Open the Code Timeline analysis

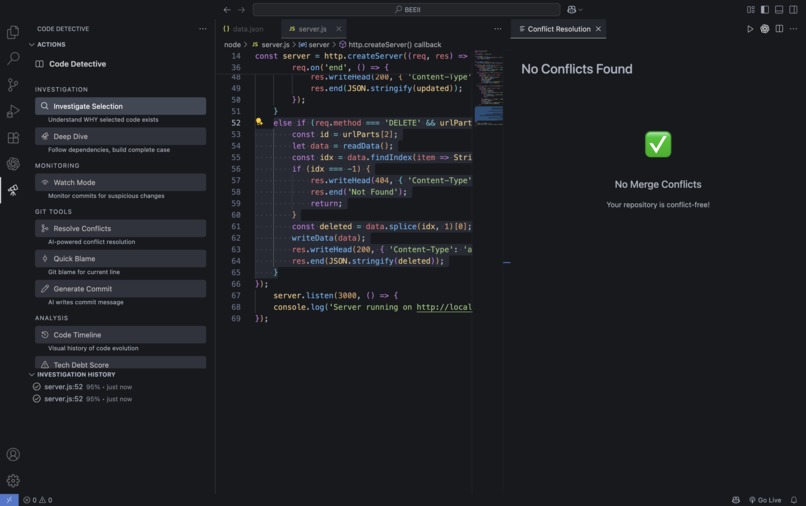coord(120,335)
